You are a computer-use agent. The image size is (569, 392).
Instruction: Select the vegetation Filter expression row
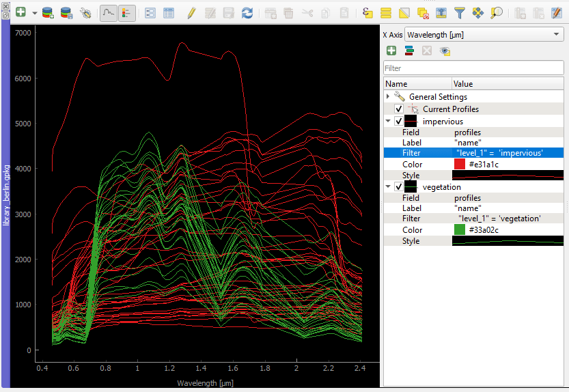(x=499, y=219)
